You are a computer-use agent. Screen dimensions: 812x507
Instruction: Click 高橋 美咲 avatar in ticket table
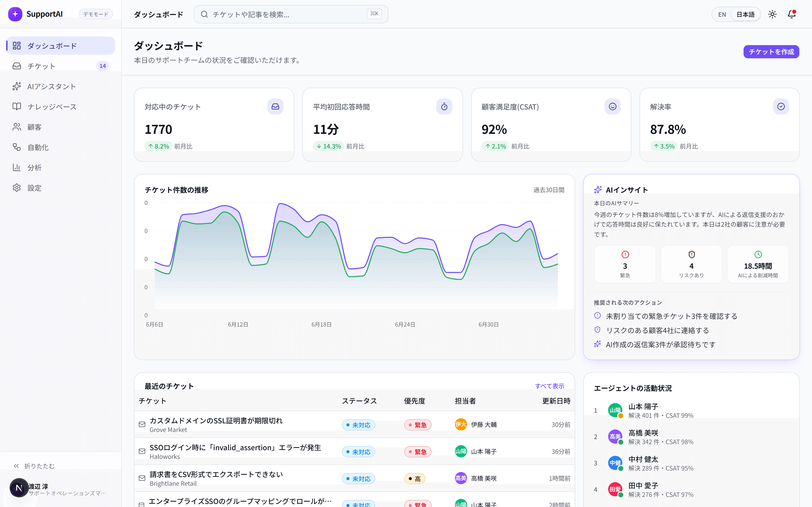[461, 478]
